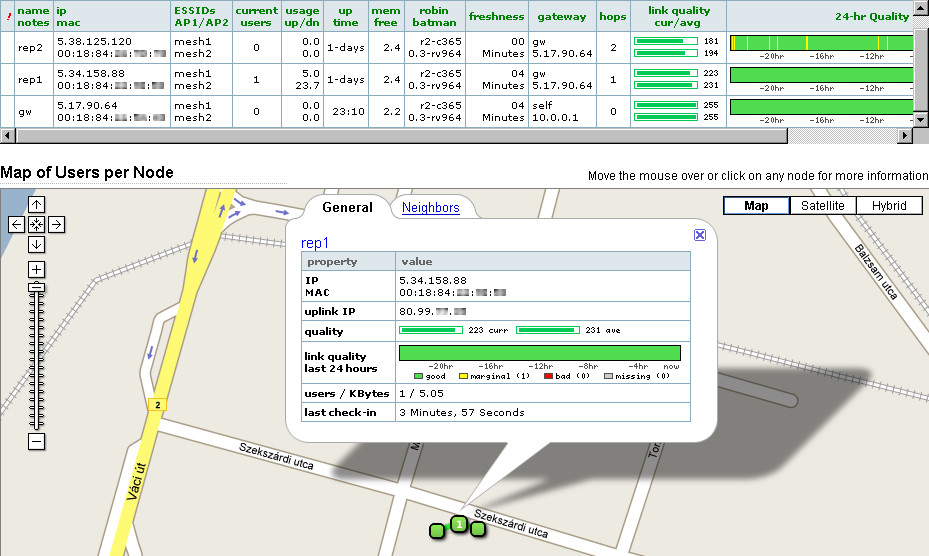
Task: Click the red exclamation column header
Action: 8,17
